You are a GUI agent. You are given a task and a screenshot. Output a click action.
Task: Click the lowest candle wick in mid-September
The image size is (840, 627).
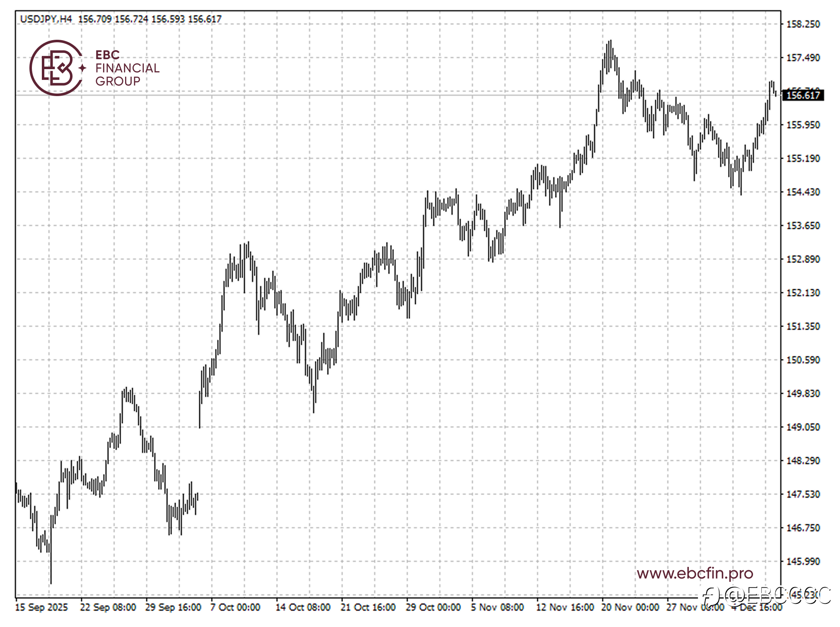click(x=51, y=580)
